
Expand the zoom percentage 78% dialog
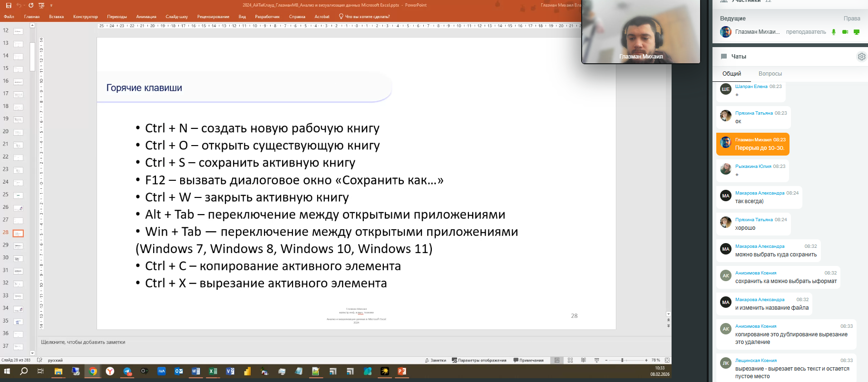click(655, 360)
